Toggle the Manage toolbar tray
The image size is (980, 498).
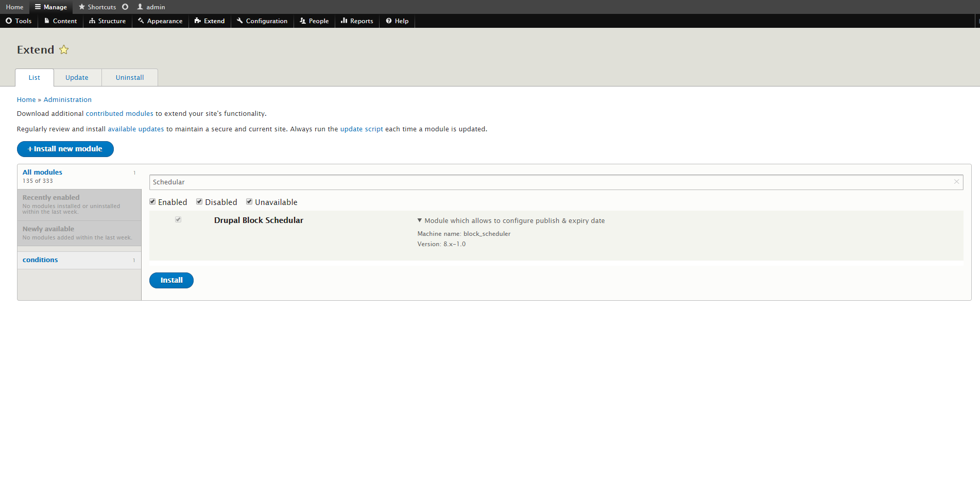[x=51, y=7]
